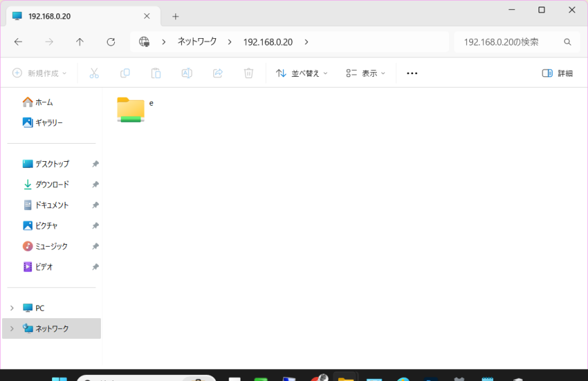Go up one folder level

pos(80,42)
